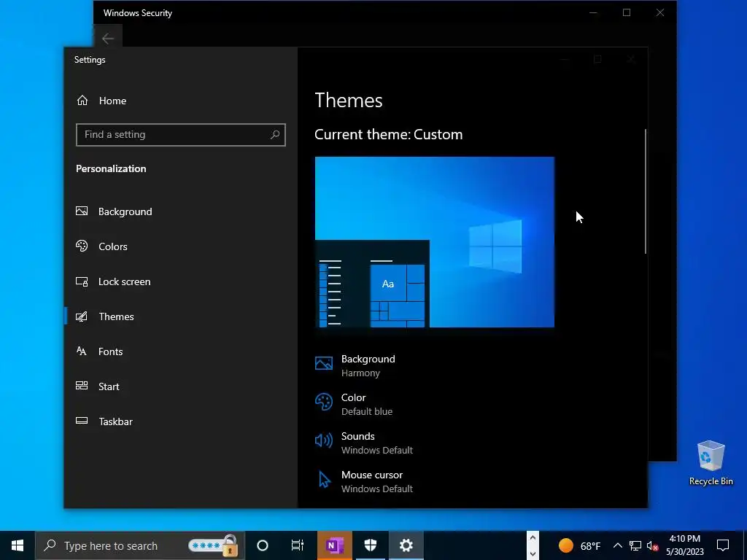Click the magnifier icon in Find a setting

(x=275, y=135)
